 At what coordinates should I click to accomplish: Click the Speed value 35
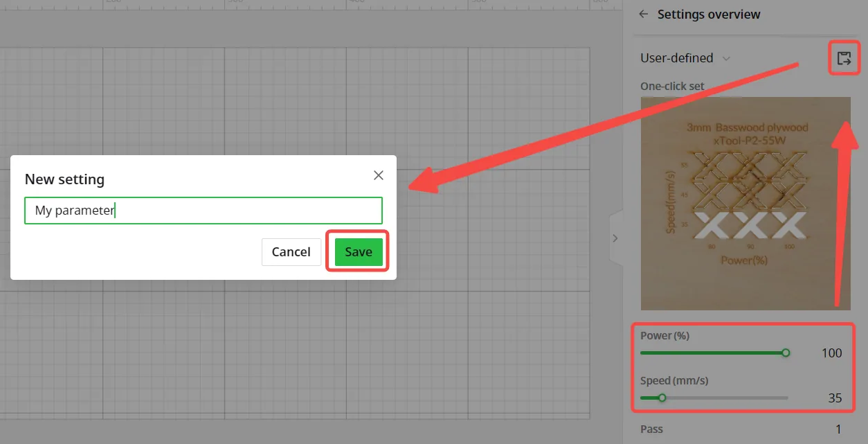[x=835, y=398]
